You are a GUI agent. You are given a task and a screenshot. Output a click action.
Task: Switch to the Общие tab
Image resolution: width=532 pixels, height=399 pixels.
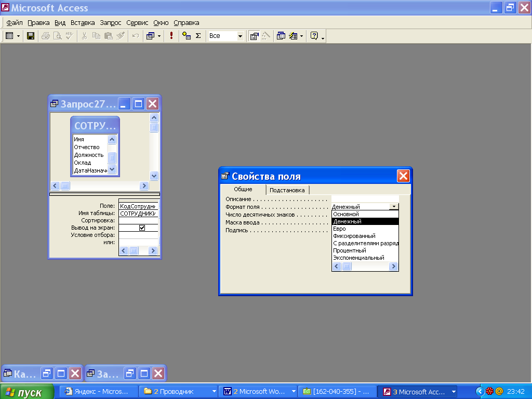[x=243, y=189]
